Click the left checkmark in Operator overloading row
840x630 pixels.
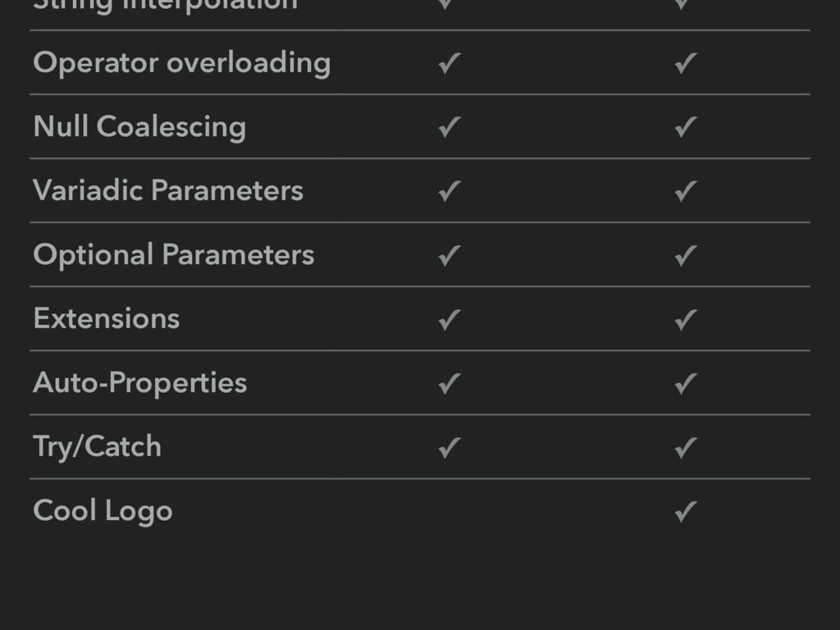[x=448, y=63]
